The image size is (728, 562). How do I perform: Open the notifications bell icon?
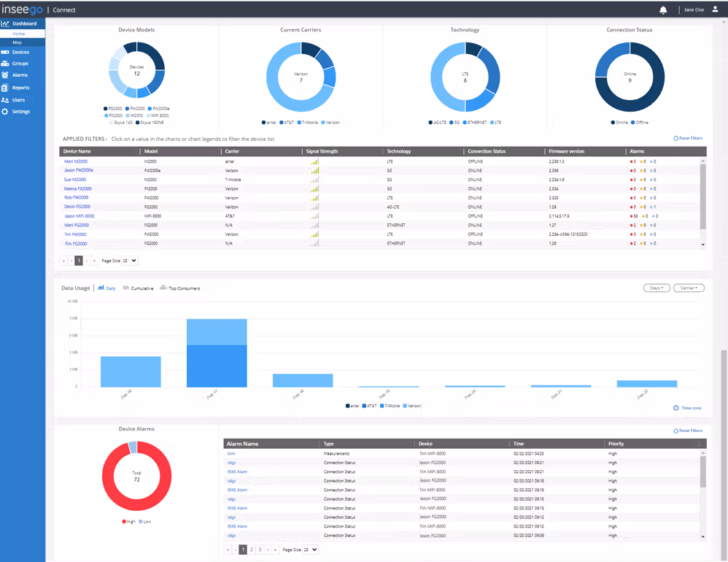click(663, 9)
